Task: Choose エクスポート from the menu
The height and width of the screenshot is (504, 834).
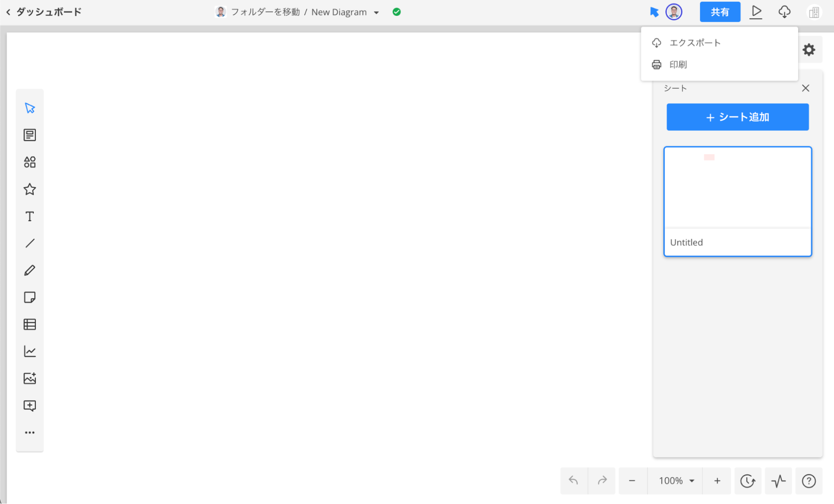Action: coord(695,43)
